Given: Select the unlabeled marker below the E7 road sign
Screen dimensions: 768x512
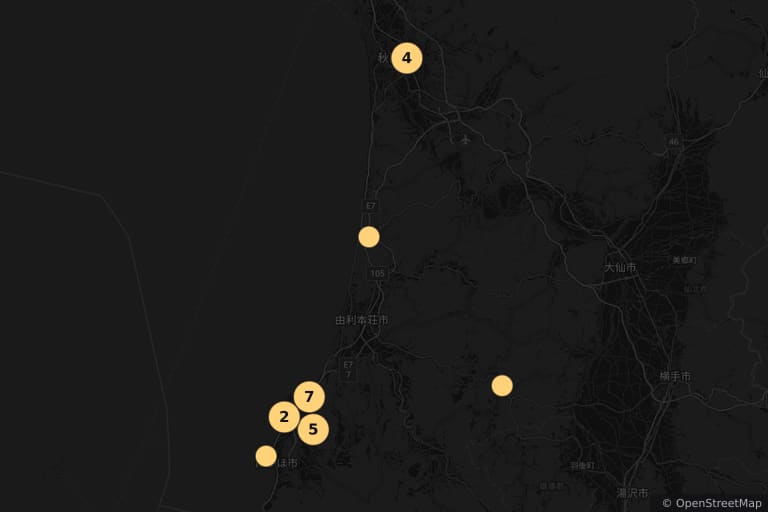Looking at the screenshot, I should [369, 237].
